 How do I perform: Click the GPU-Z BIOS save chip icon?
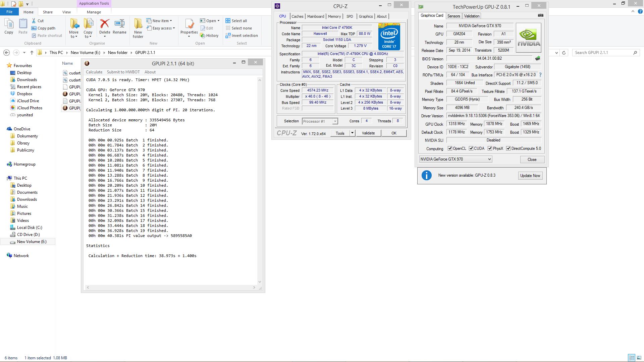[x=538, y=58]
